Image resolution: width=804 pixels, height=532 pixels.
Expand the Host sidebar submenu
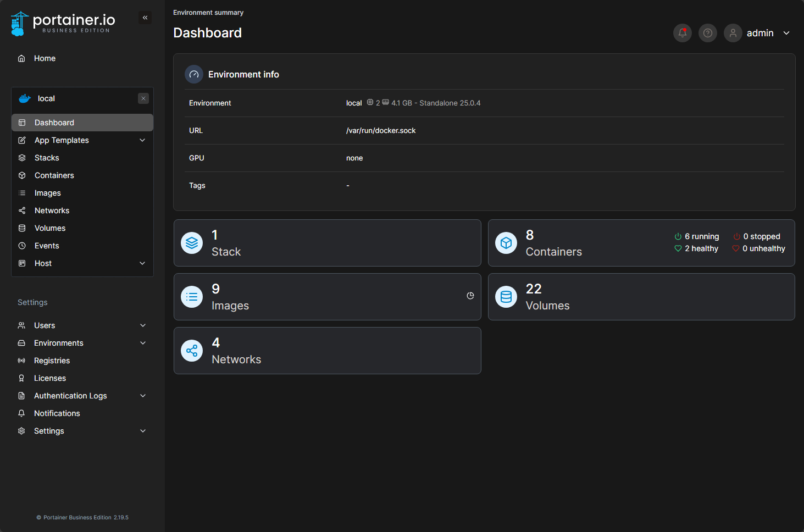click(x=142, y=263)
